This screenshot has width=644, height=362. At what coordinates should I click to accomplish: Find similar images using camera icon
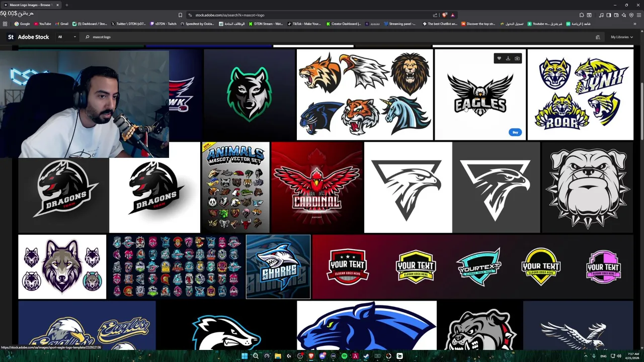coord(517,58)
